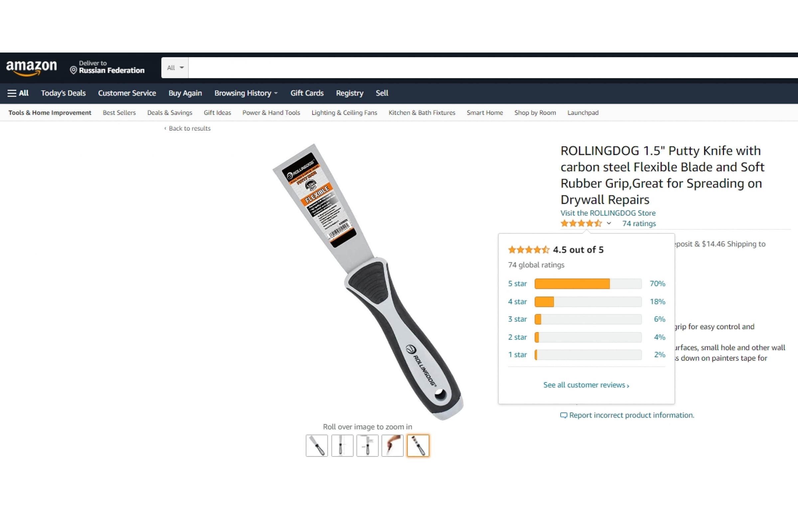Image resolution: width=798 pixels, height=532 pixels.
Task: Select the second product thumbnail
Action: tap(342, 446)
